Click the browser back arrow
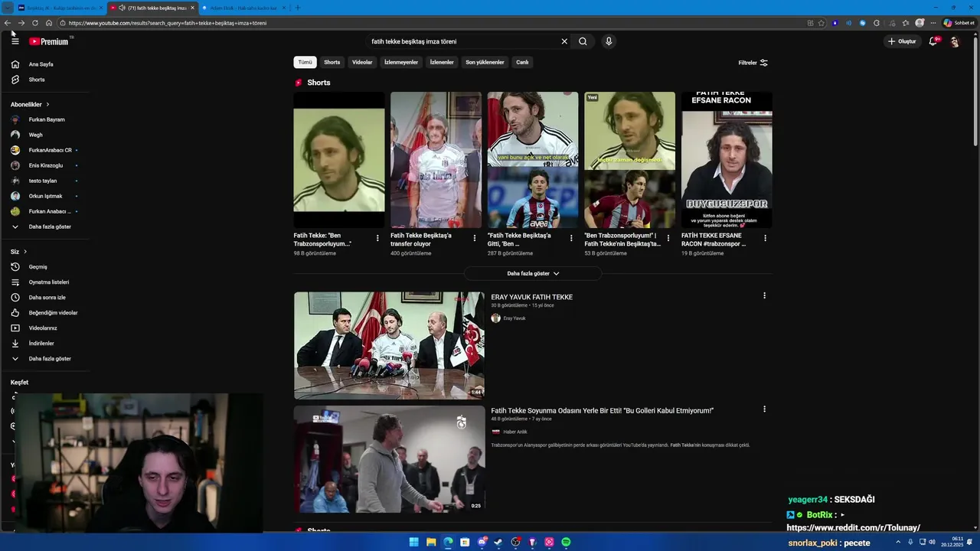Viewport: 980px width, 551px height. pos(8,23)
